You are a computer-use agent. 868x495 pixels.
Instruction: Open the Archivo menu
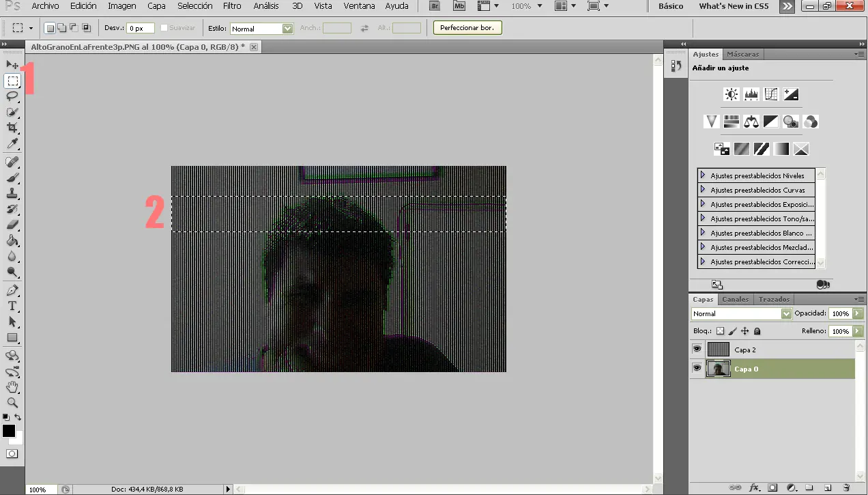tap(45, 6)
